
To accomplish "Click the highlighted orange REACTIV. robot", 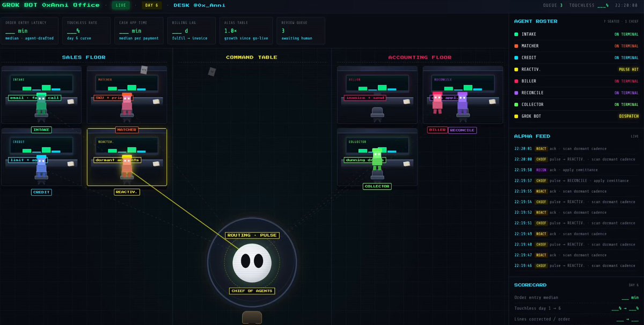I will point(127,166).
